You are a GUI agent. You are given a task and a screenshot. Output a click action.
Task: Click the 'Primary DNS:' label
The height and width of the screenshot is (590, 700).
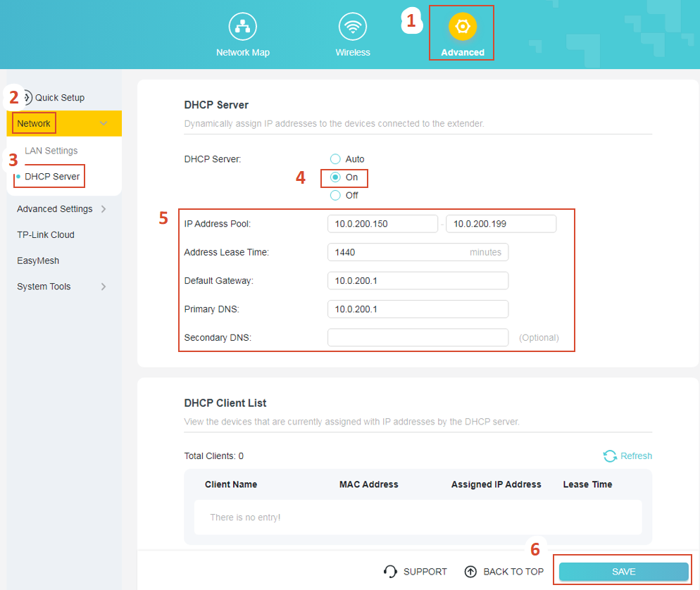point(211,309)
